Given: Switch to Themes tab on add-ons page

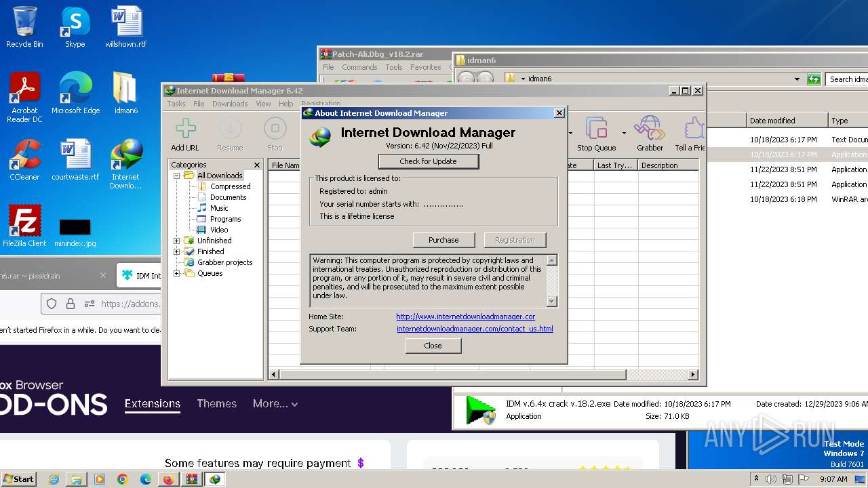Looking at the screenshot, I should (x=216, y=403).
